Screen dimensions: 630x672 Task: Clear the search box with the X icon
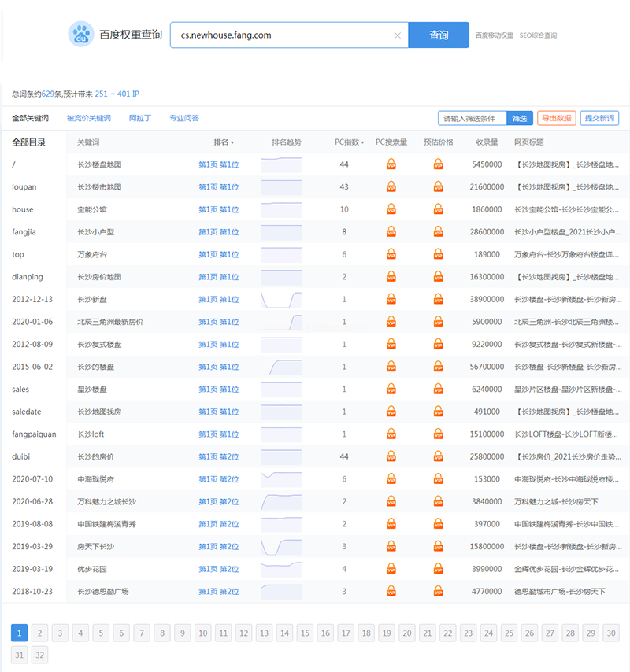pyautogui.click(x=397, y=35)
